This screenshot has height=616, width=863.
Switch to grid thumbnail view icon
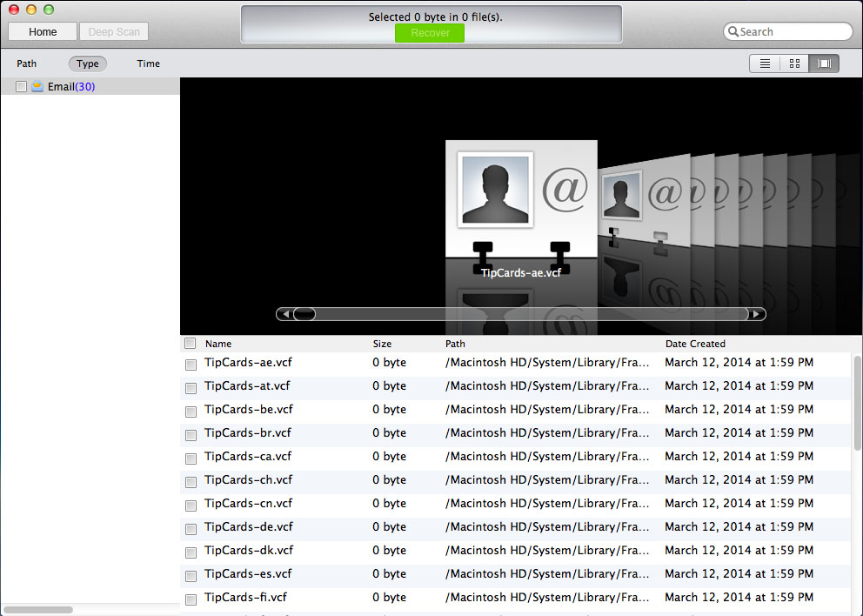(794, 64)
